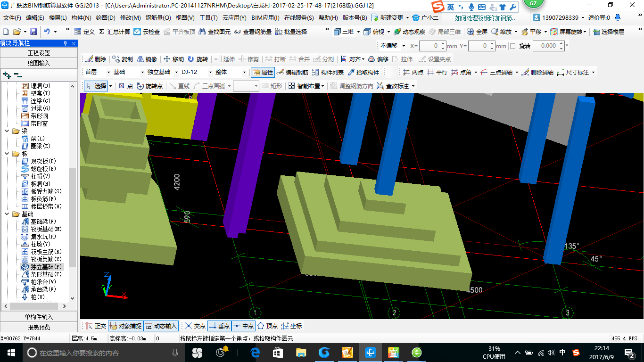Click the 工程设置 button
Viewport: 644px width, 362px height.
click(x=39, y=53)
